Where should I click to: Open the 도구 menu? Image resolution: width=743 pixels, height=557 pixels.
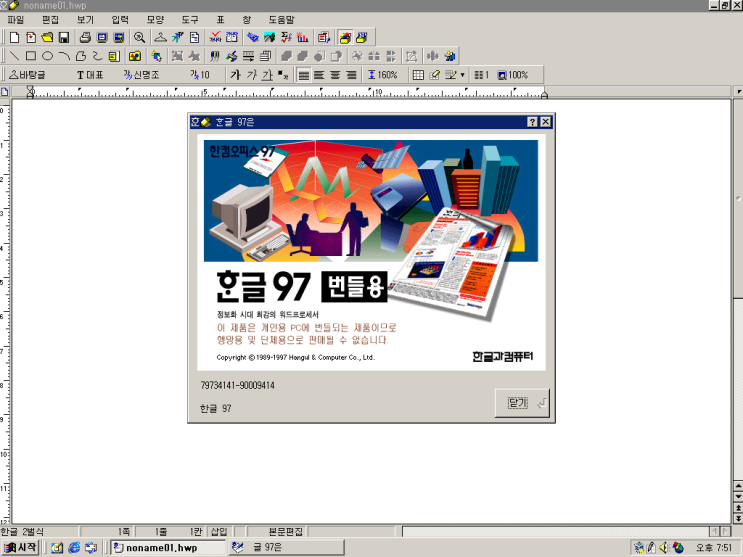tap(190, 19)
